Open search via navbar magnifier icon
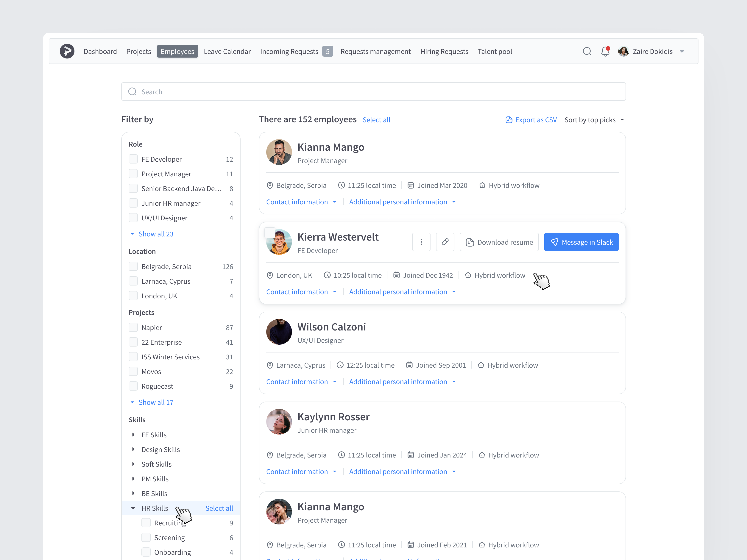 [x=587, y=51]
